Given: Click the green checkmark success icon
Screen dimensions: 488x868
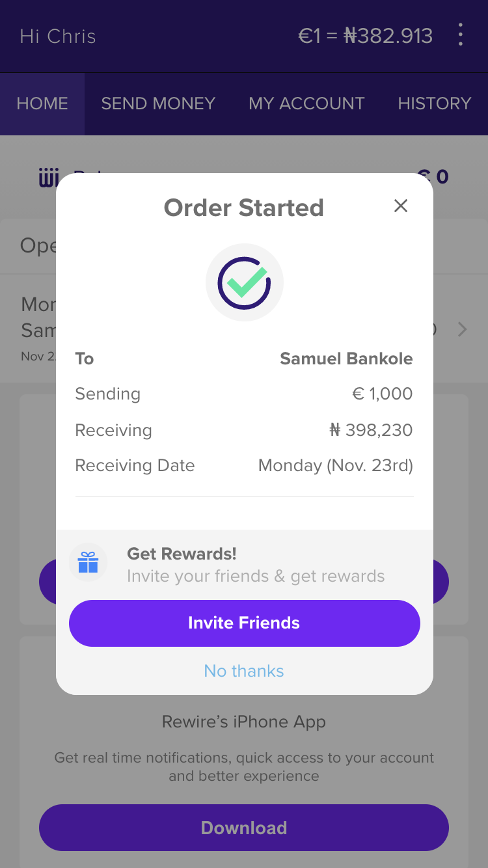Looking at the screenshot, I should click(x=244, y=282).
